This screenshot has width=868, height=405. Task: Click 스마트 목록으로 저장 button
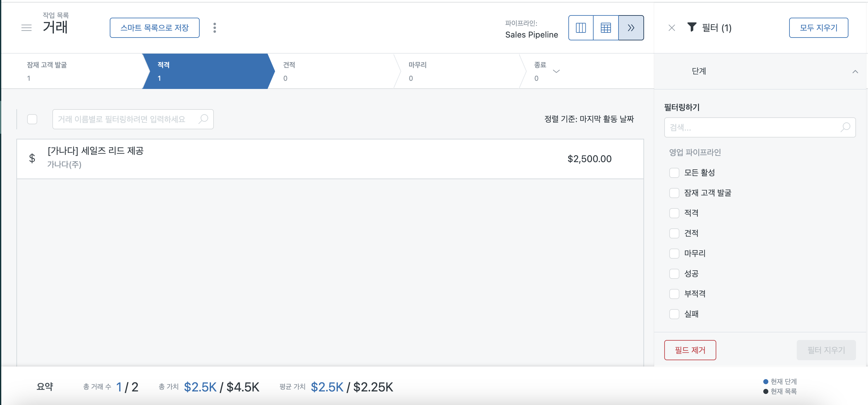[x=154, y=28]
